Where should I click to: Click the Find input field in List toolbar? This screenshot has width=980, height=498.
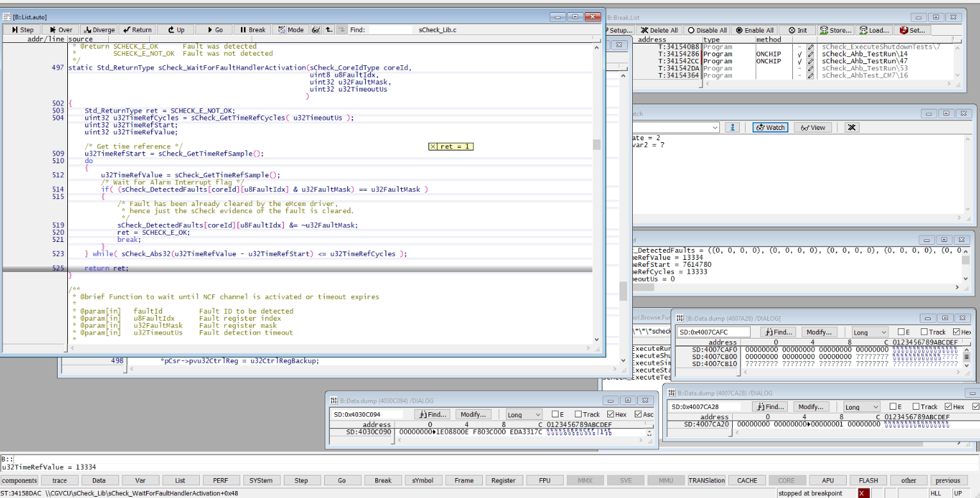[390, 29]
